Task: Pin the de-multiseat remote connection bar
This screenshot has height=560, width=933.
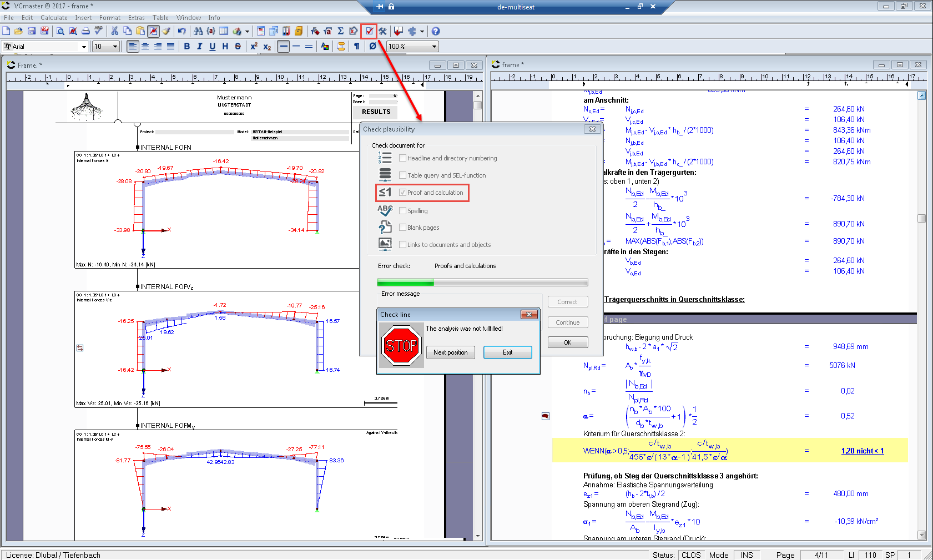Action: (380, 7)
